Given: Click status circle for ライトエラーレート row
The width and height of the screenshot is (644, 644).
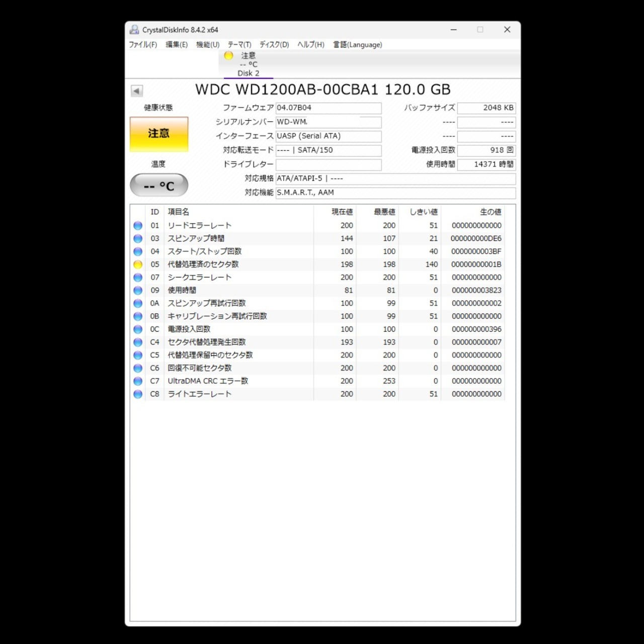Looking at the screenshot, I should point(138,394).
